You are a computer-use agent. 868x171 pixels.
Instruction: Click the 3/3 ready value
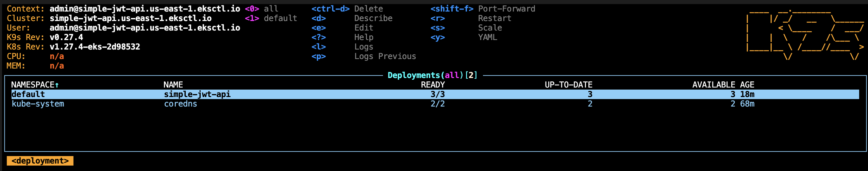438,94
